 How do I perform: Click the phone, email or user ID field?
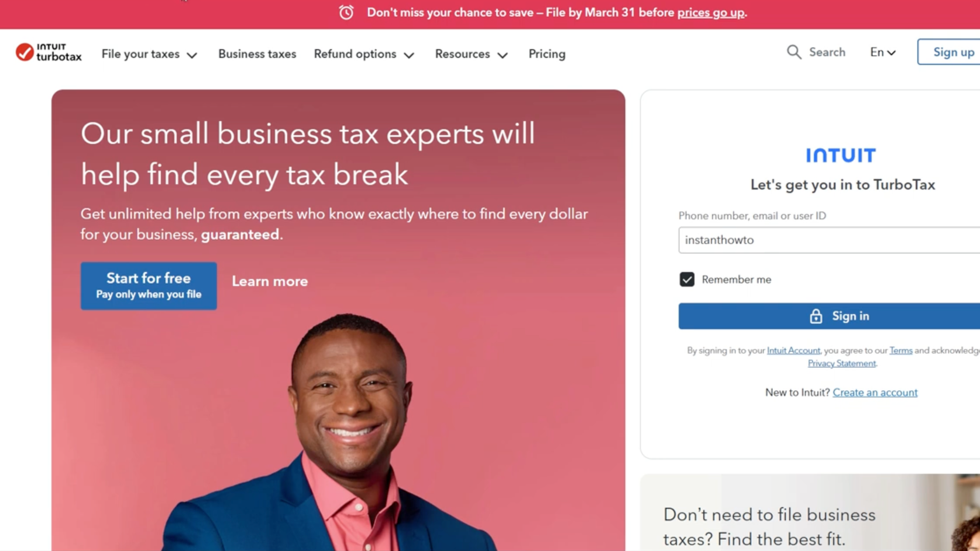[x=829, y=240]
